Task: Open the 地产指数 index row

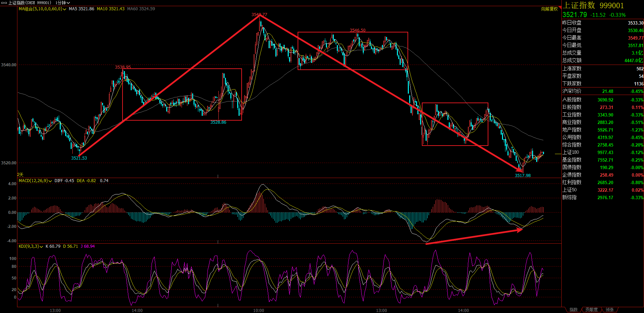Action: [602, 130]
